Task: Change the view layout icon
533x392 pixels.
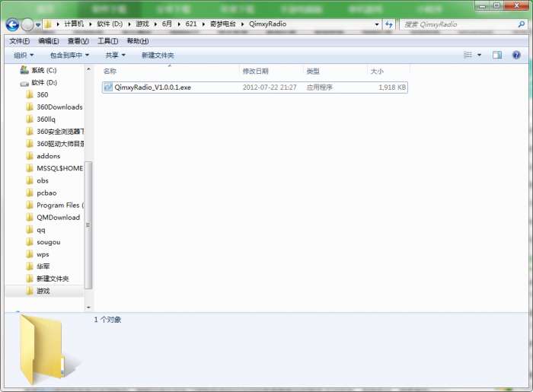Action: (x=468, y=55)
